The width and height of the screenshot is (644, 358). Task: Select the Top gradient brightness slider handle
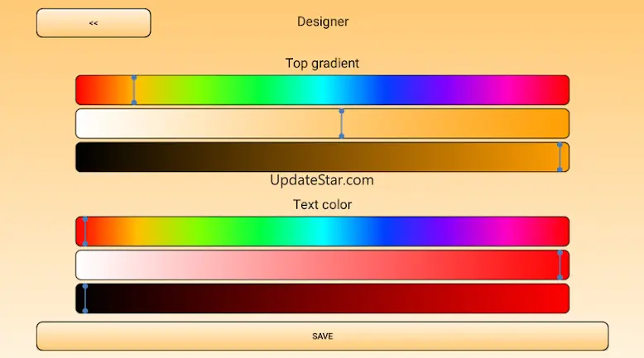[x=560, y=157]
